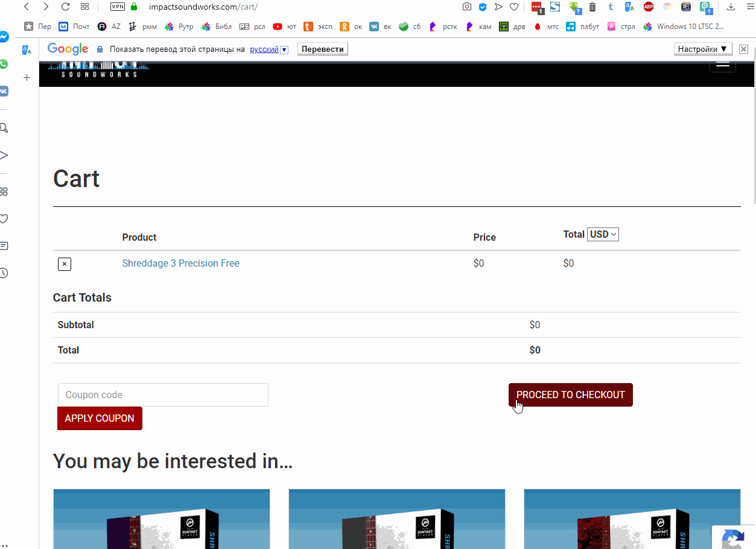Viewport: 756px width, 549px height.
Task: Open the third red Shreddage product thumbnail
Action: pyautogui.click(x=632, y=519)
